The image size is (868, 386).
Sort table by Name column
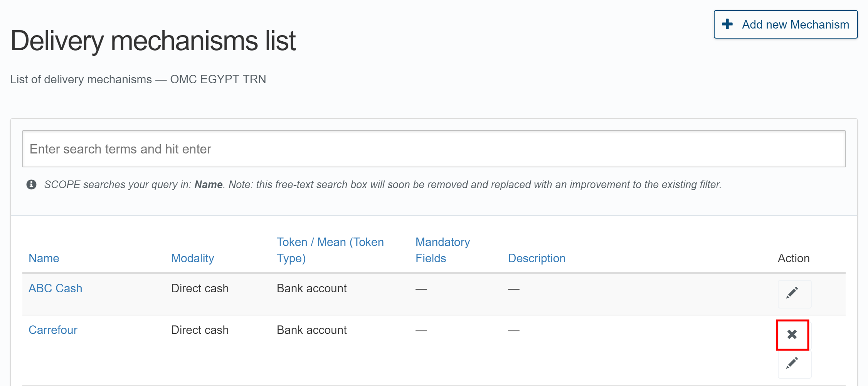44,258
